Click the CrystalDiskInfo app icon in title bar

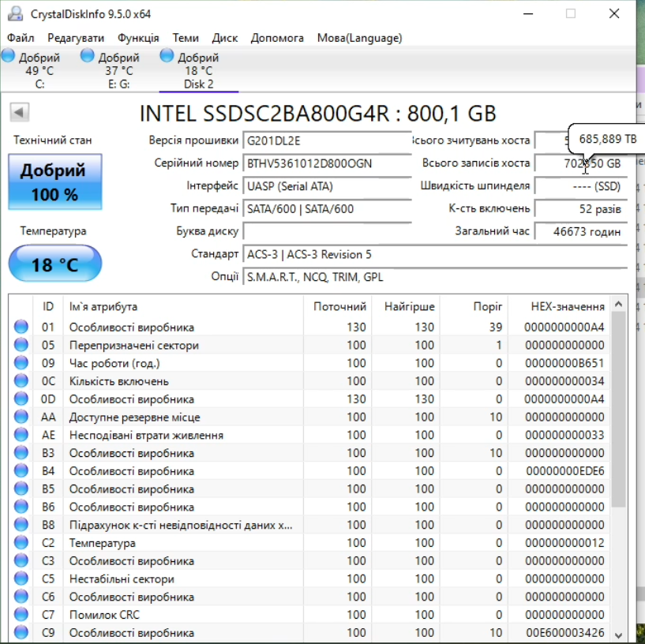point(15,13)
